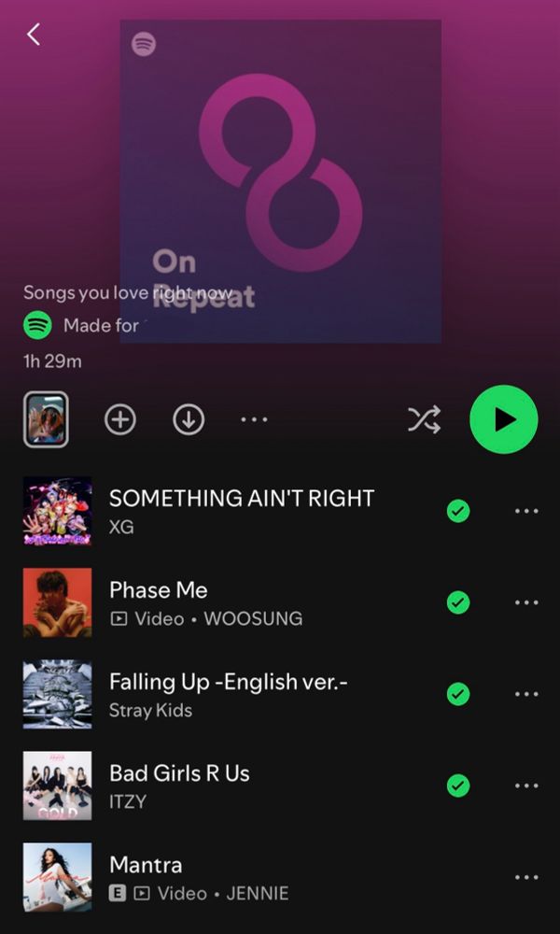The height and width of the screenshot is (934, 560).
Task: Toggle saved checkmark for SOMETHING AIN'T RIGHT
Action: [x=458, y=511]
